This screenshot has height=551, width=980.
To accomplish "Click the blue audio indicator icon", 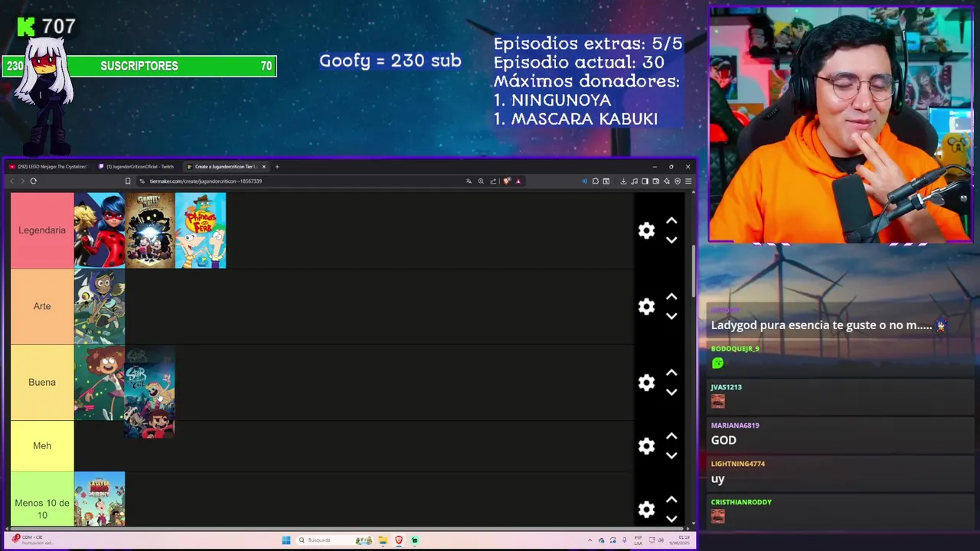I will click(584, 181).
